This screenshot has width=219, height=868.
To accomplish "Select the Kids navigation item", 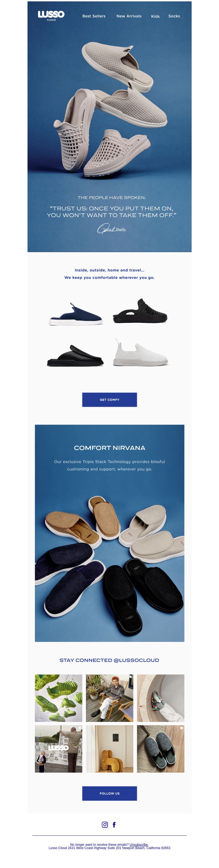I will tap(155, 16).
